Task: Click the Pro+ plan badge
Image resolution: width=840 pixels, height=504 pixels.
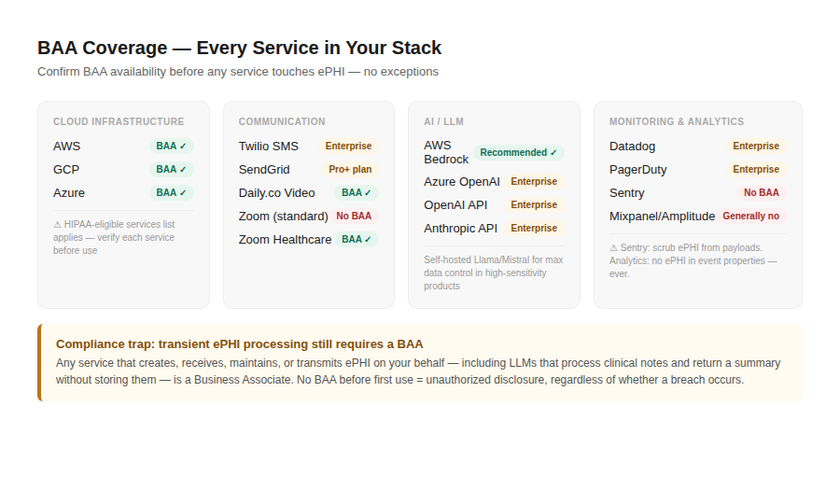Action: coord(350,169)
